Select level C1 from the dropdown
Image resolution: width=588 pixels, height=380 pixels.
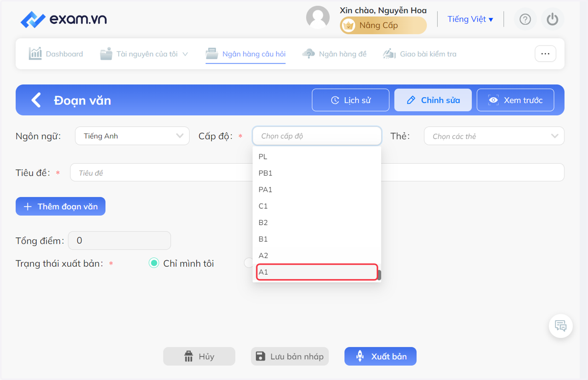(x=317, y=206)
